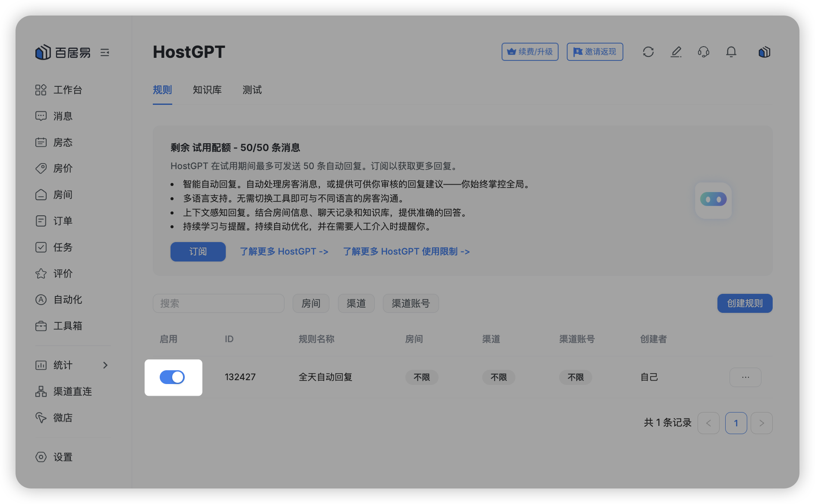Expand the 统计 sidebar submenu arrow
This screenshot has height=504, width=815.
pos(105,365)
